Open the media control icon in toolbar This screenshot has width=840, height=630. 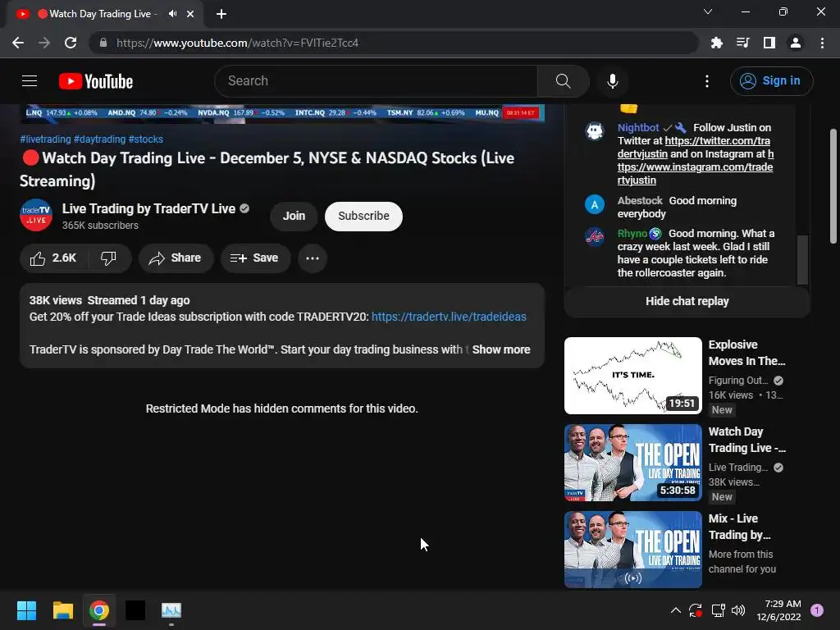coord(743,43)
